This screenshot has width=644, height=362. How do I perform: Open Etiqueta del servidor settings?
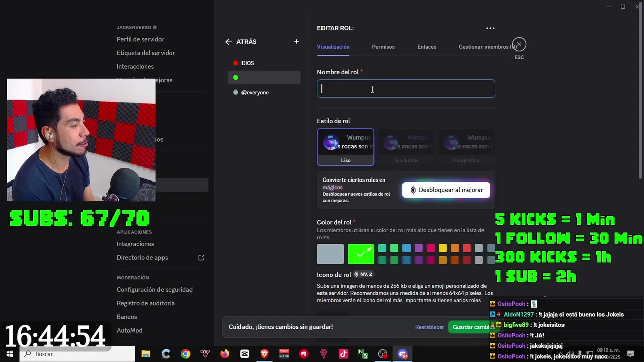click(146, 53)
